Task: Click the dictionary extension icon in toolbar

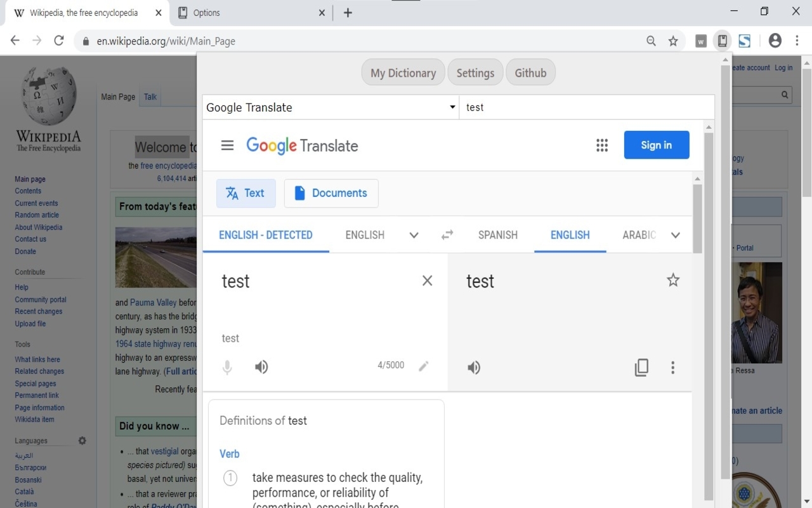Action: click(x=722, y=41)
